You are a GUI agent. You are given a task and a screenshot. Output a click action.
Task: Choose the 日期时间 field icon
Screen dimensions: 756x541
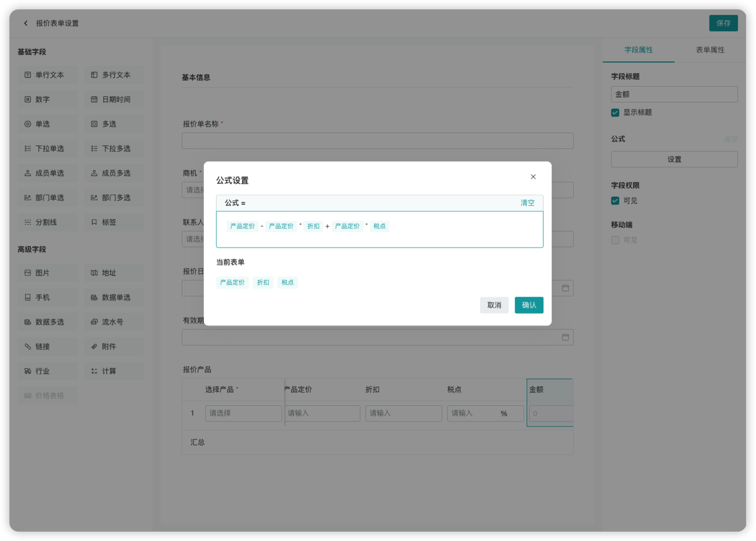point(94,99)
